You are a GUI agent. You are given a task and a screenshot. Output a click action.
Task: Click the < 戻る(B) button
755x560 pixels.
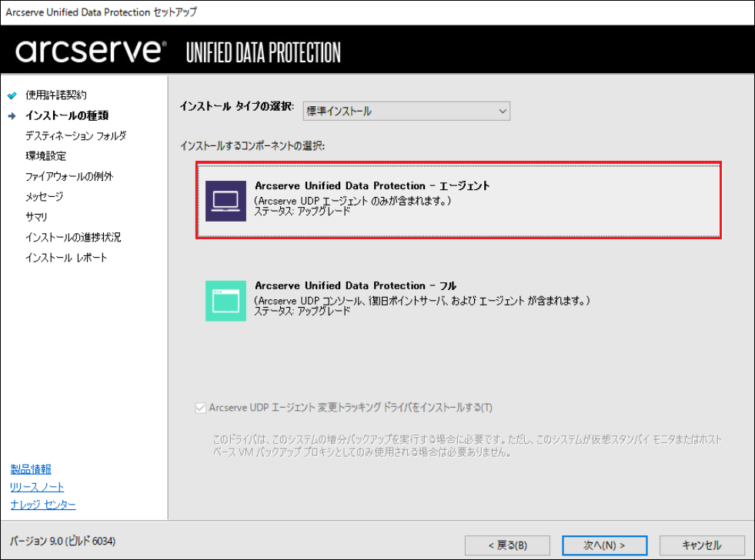507,545
